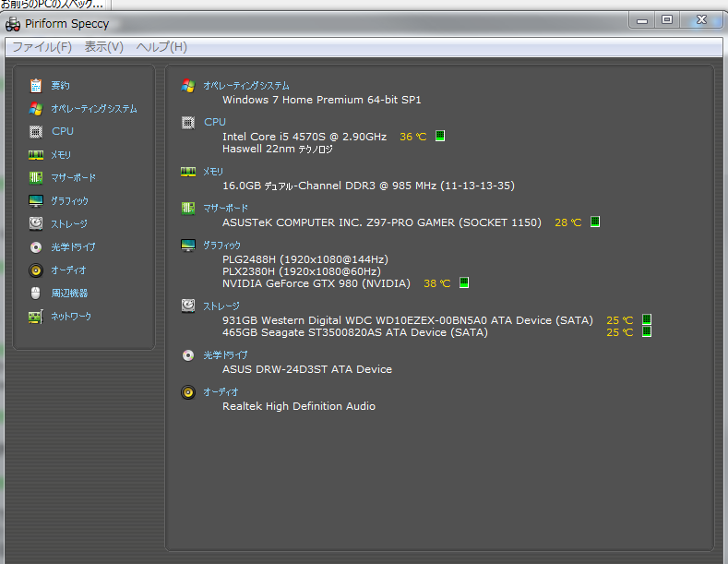
Task: Click text Windows 7 Home Premium 64-bit SP1
Action: pos(322,100)
